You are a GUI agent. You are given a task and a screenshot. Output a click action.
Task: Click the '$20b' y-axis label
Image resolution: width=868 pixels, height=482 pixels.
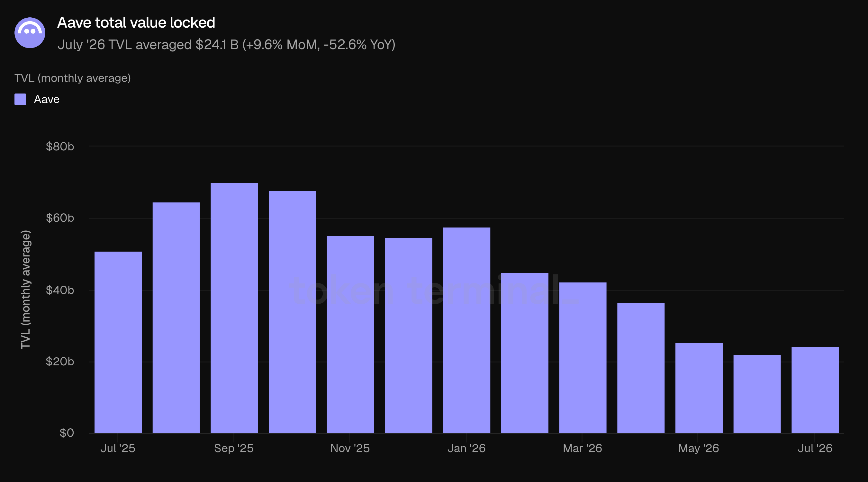coord(60,362)
